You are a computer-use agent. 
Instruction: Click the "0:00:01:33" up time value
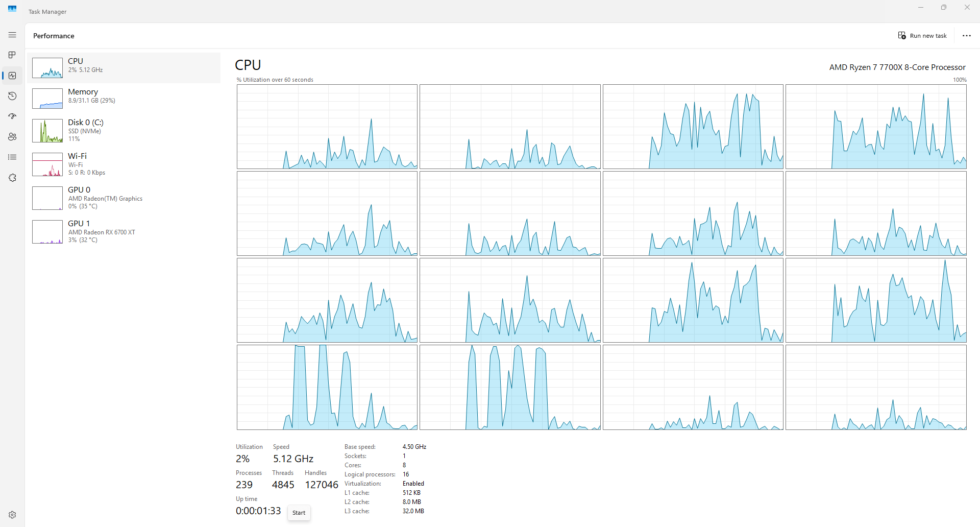pos(258,511)
